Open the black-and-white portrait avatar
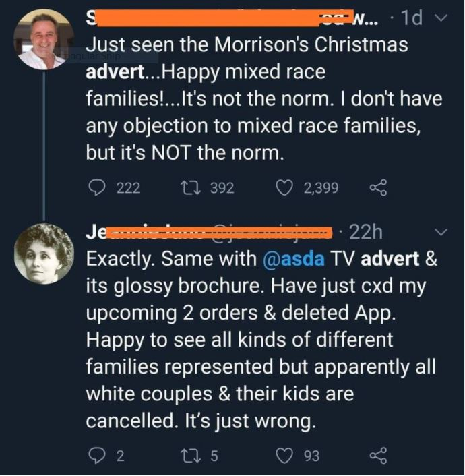Screen dimensions: 465x476 pos(44,254)
